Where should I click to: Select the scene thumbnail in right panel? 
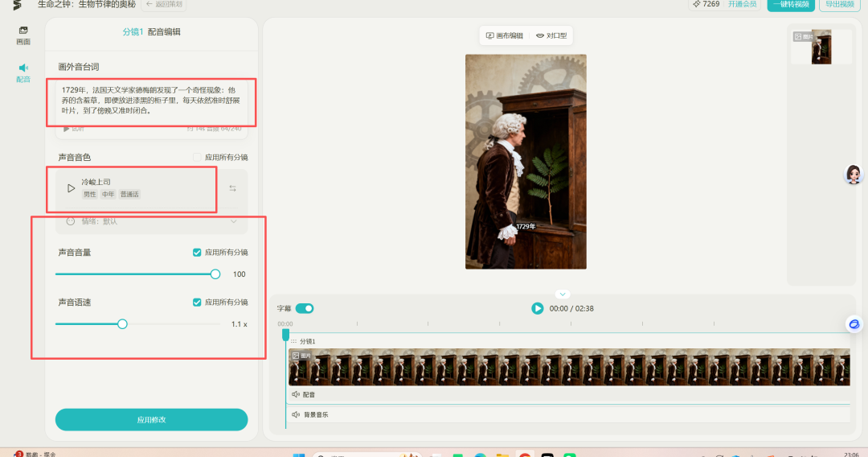[x=820, y=47]
